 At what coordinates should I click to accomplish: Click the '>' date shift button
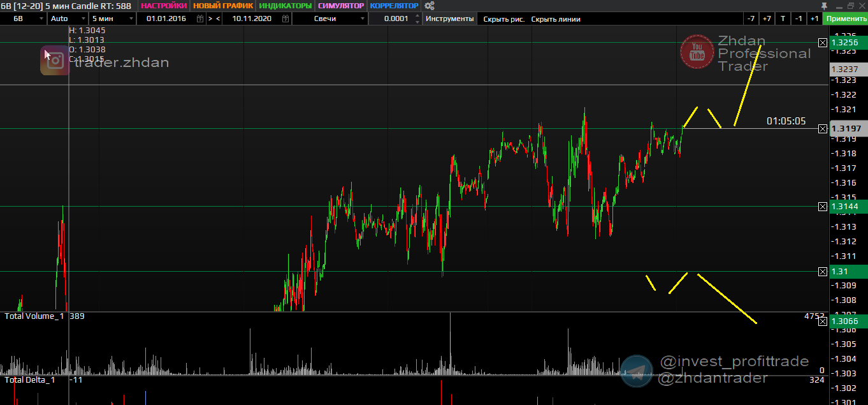tap(211, 18)
